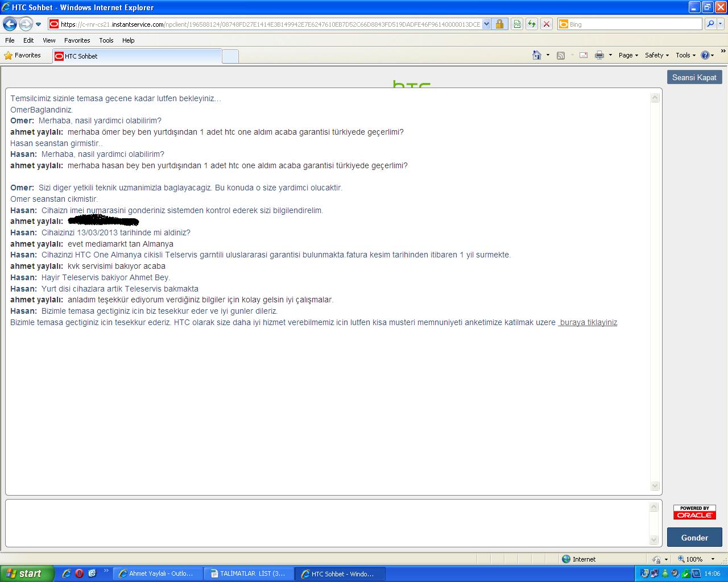Click the Gonder send button
Screen dimensions: 728x582
694,538
